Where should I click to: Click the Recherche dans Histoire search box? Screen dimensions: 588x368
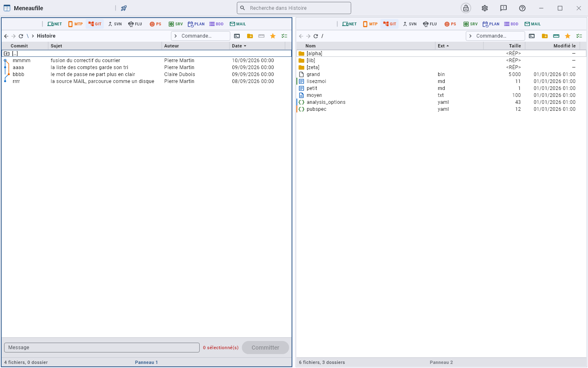click(x=294, y=8)
